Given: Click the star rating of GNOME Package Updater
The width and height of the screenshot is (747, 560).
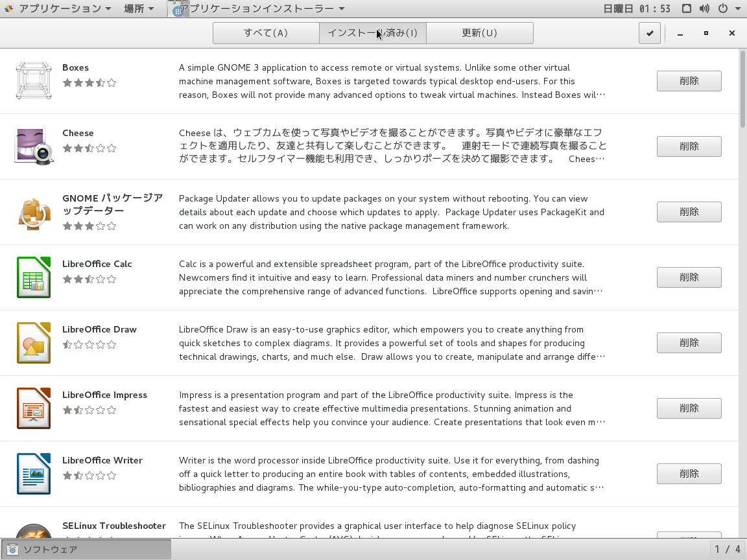Looking at the screenshot, I should [89, 226].
